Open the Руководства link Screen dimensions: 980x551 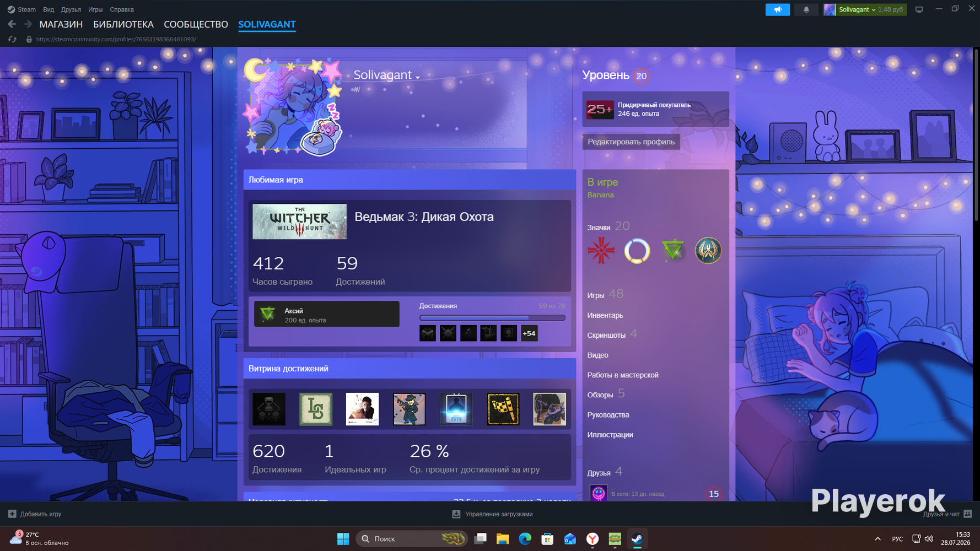[x=608, y=414]
